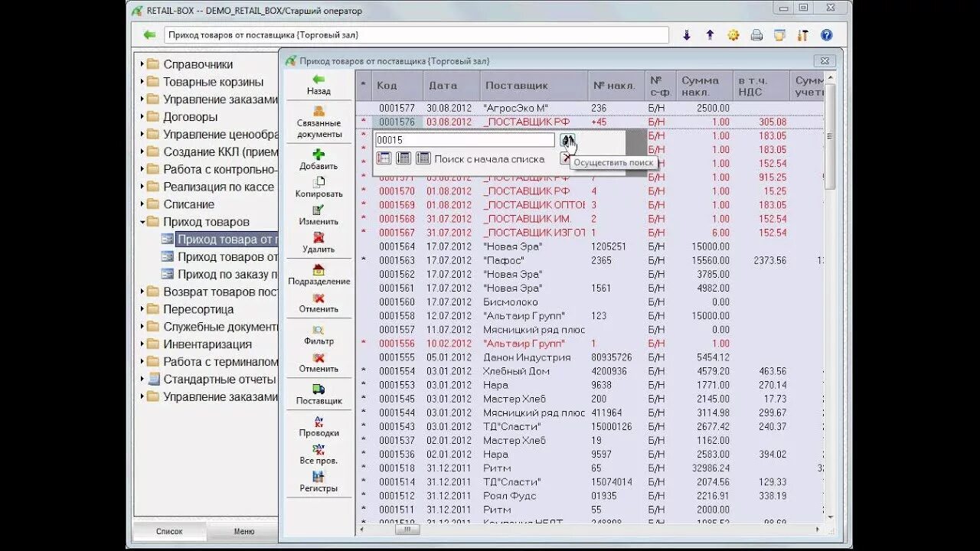Close the inner Приход товаров window
The image size is (980, 551).
[x=825, y=60]
